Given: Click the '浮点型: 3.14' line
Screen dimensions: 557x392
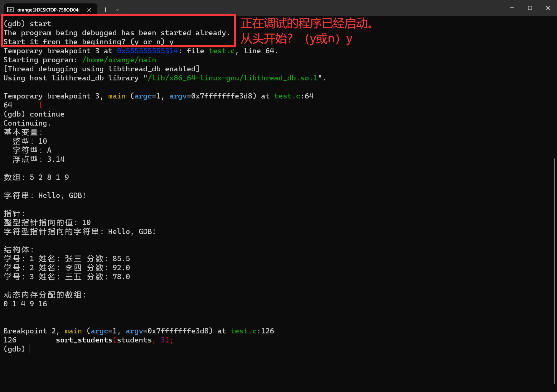Looking at the screenshot, I should [x=39, y=159].
